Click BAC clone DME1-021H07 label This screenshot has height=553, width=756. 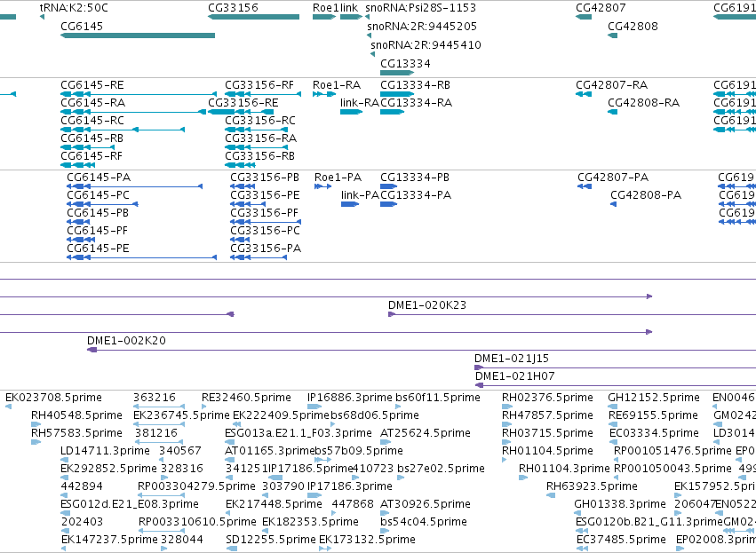[x=515, y=376]
